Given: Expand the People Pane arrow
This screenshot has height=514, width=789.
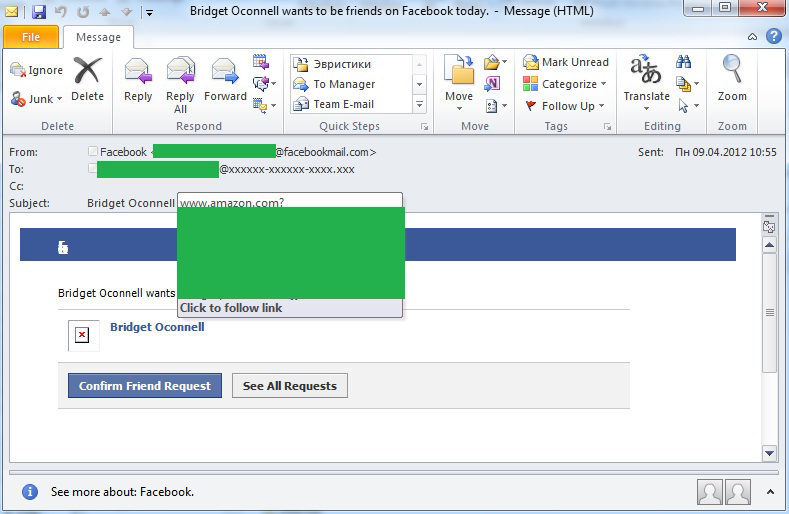Looking at the screenshot, I should (770, 492).
